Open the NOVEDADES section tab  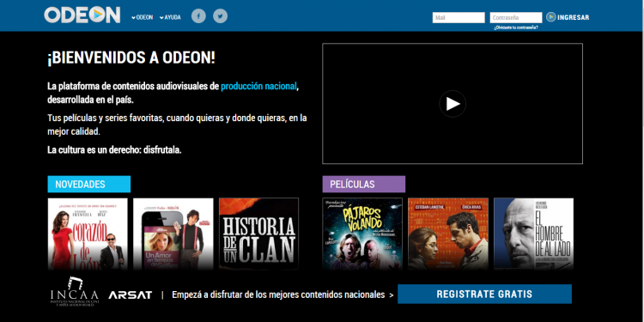tap(89, 184)
